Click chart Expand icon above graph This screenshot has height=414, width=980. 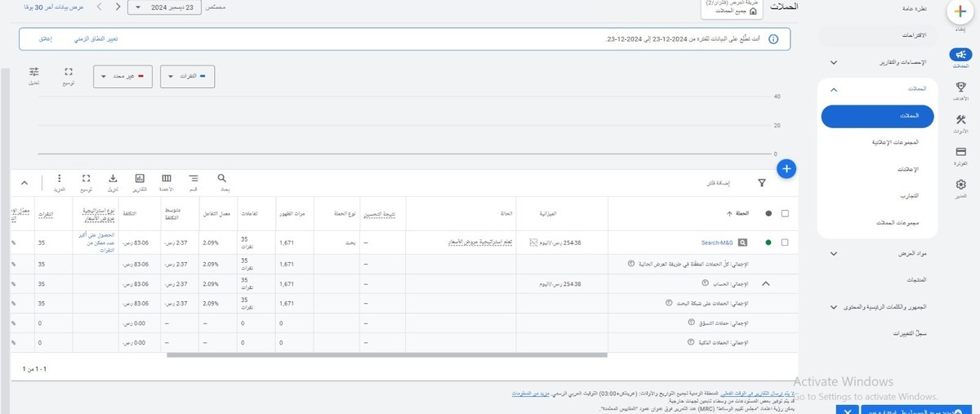click(69, 72)
